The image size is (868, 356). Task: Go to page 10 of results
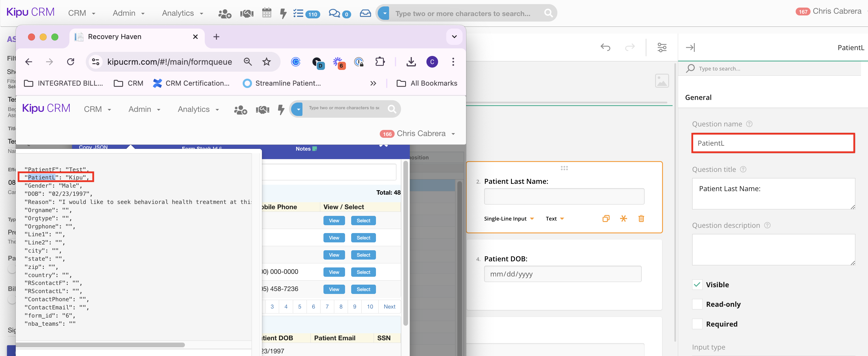pos(370,306)
